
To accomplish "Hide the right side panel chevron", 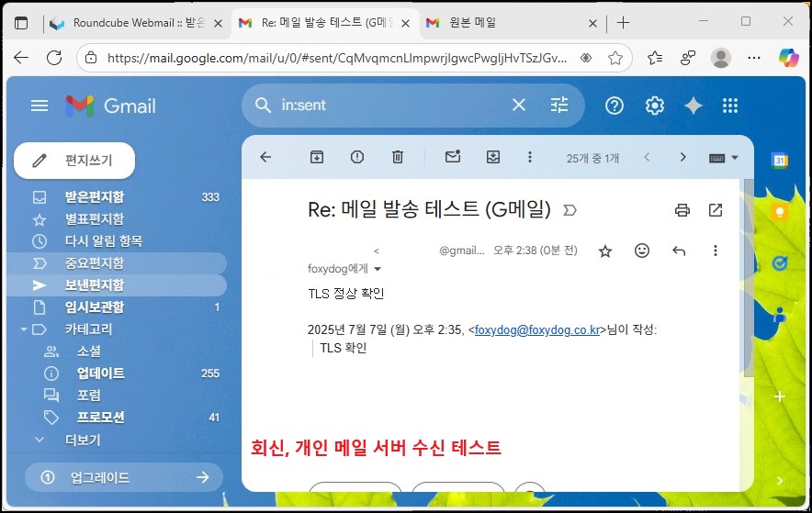I will coord(779,481).
